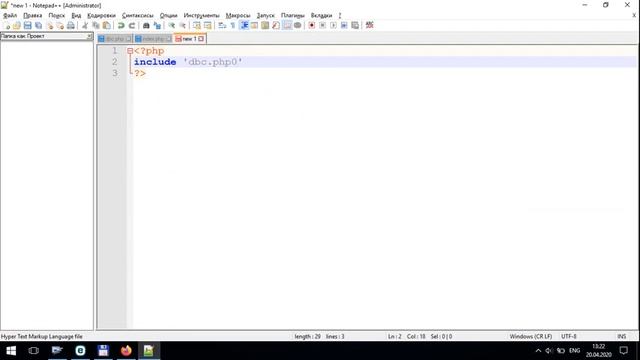Open the user-defined language dialog icon
The height and width of the screenshot is (360, 640).
tap(255, 25)
